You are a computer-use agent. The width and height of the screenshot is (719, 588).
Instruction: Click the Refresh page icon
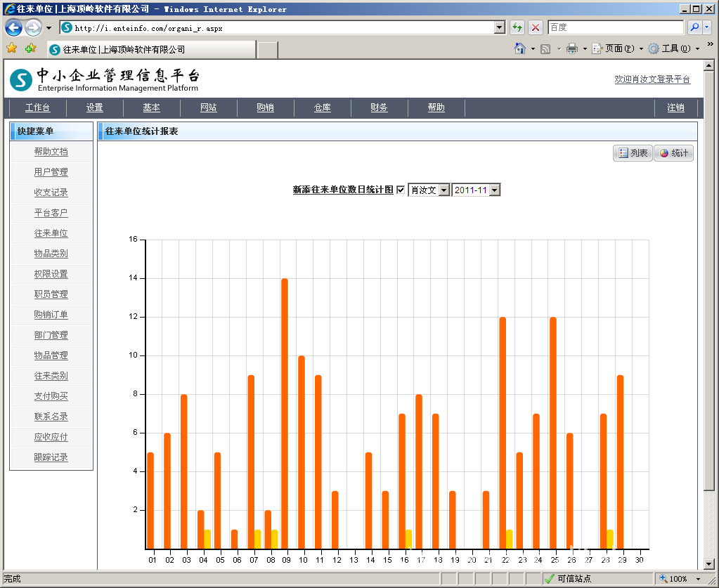click(517, 27)
